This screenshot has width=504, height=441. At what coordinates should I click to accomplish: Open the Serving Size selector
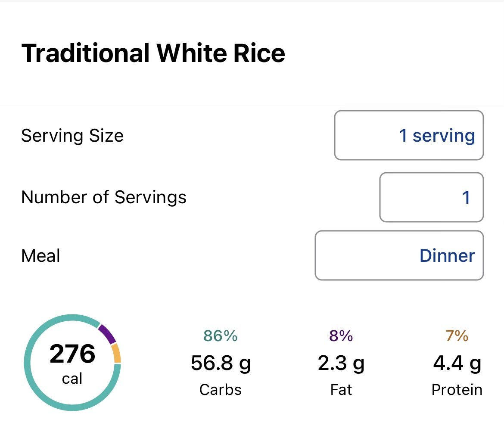[409, 135]
